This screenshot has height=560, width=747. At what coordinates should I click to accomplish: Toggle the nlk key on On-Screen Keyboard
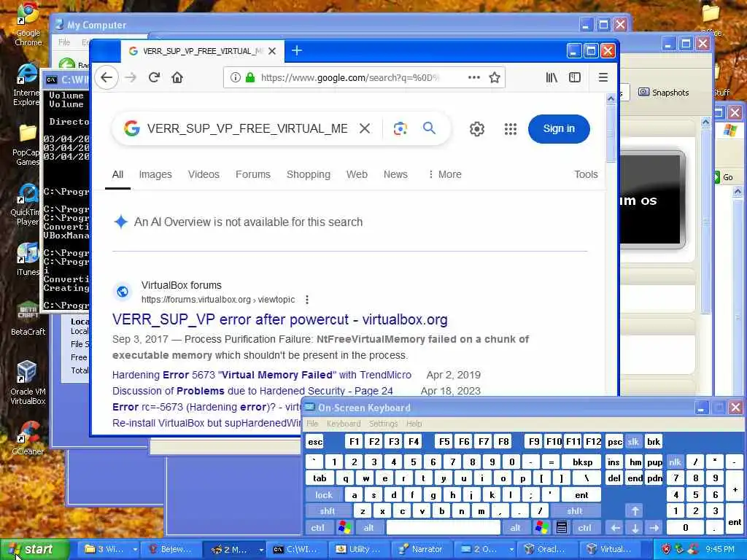(675, 462)
